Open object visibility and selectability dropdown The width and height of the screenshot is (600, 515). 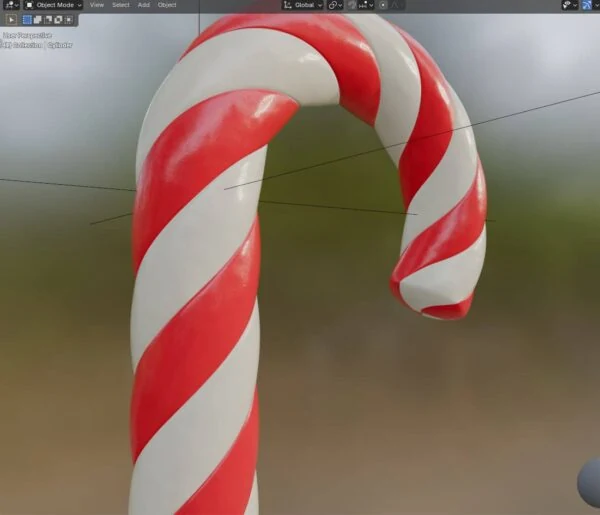tap(569, 5)
